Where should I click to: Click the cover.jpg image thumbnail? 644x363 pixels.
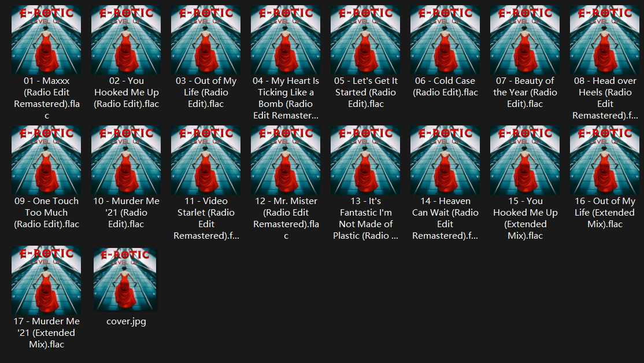tap(125, 279)
